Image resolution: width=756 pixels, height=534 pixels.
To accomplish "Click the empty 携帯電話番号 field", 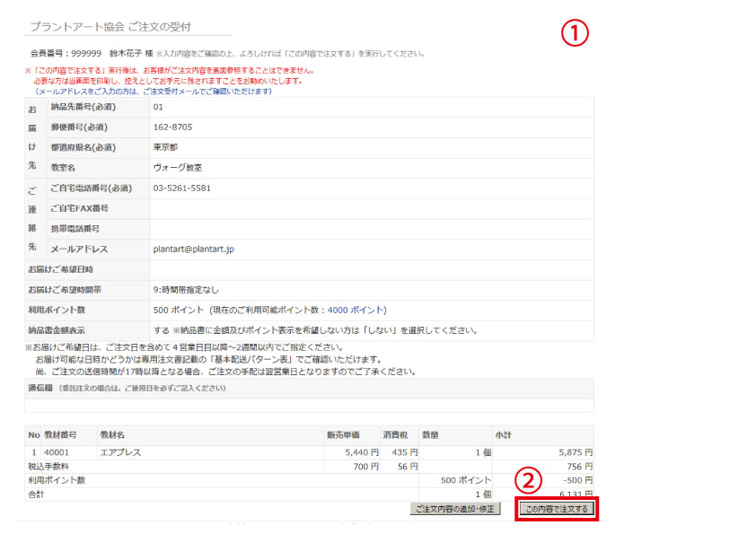I will click(x=370, y=229).
